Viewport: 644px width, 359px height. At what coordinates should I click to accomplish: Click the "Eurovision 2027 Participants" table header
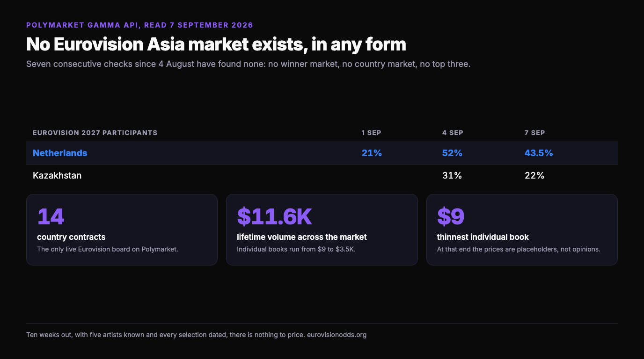coord(95,133)
